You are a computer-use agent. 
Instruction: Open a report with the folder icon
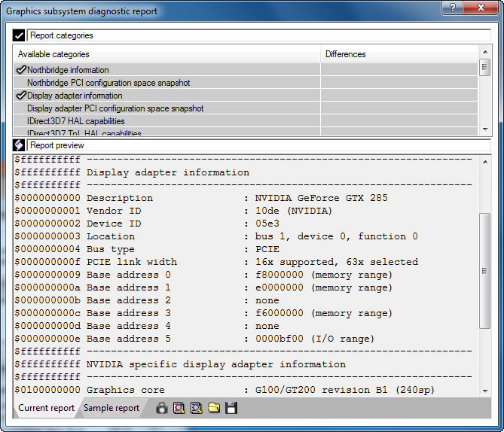pyautogui.click(x=214, y=408)
